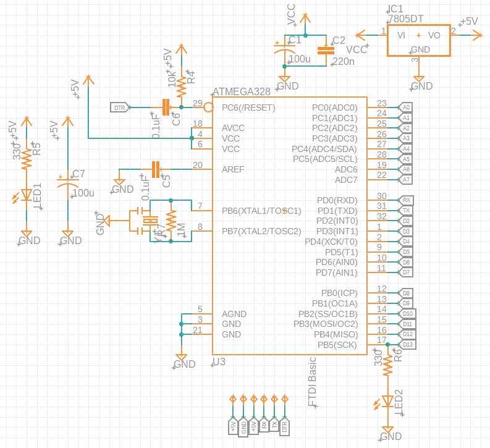
Task: Select the PC6(/RESET) pin label
Action: pos(248,108)
